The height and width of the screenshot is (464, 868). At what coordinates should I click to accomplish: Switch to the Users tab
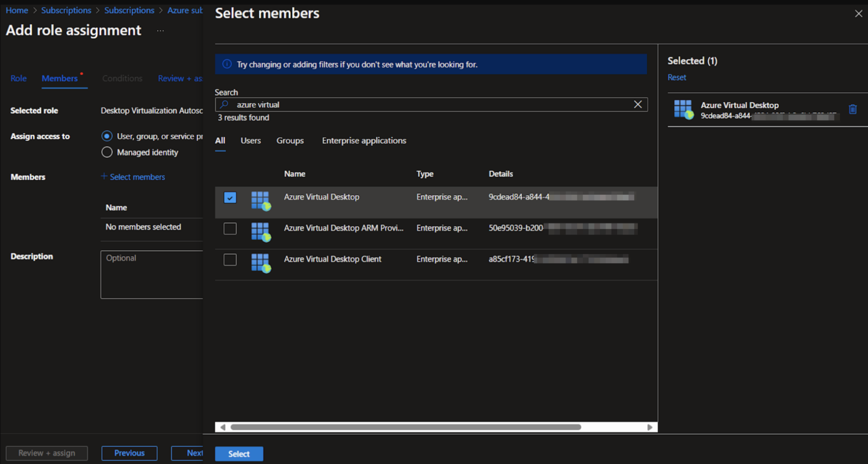pos(250,140)
